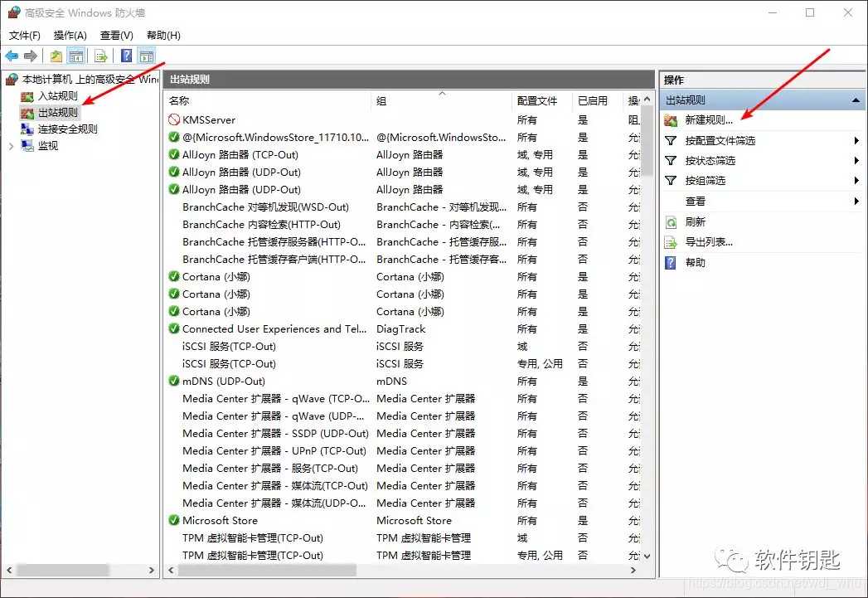The height and width of the screenshot is (598, 868).
Task: Click green check icon of Connected User Experiences rule
Action: tap(174, 329)
